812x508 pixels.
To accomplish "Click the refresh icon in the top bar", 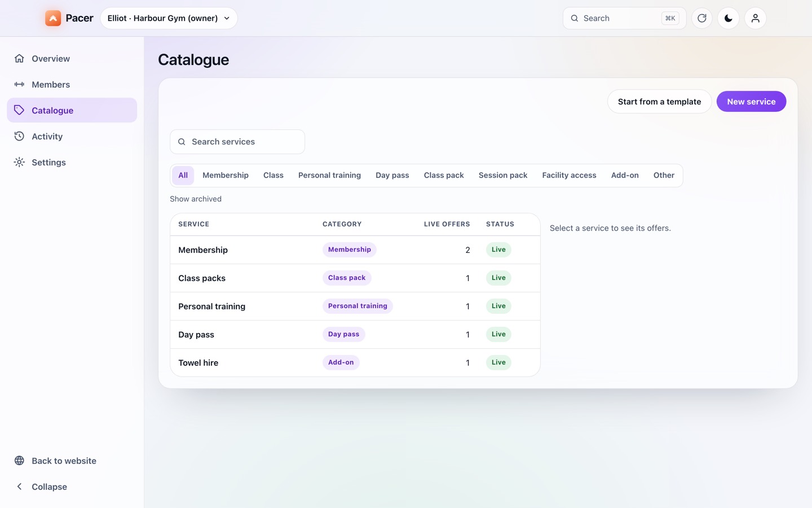I will 702,18.
